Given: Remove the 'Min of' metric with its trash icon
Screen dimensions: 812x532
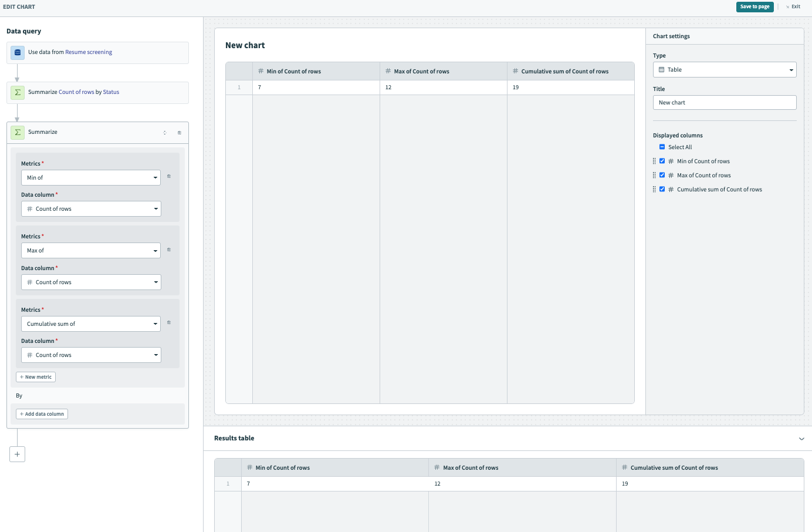Looking at the screenshot, I should click(169, 176).
